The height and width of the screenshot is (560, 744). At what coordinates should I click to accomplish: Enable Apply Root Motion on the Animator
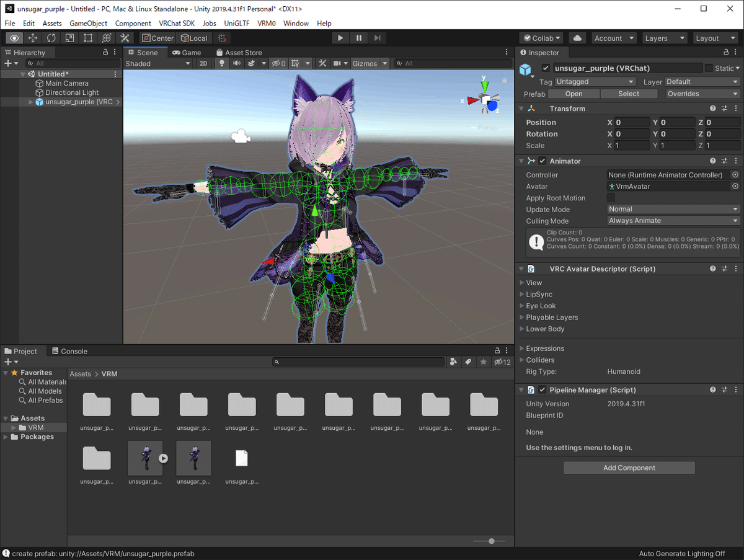pos(611,198)
